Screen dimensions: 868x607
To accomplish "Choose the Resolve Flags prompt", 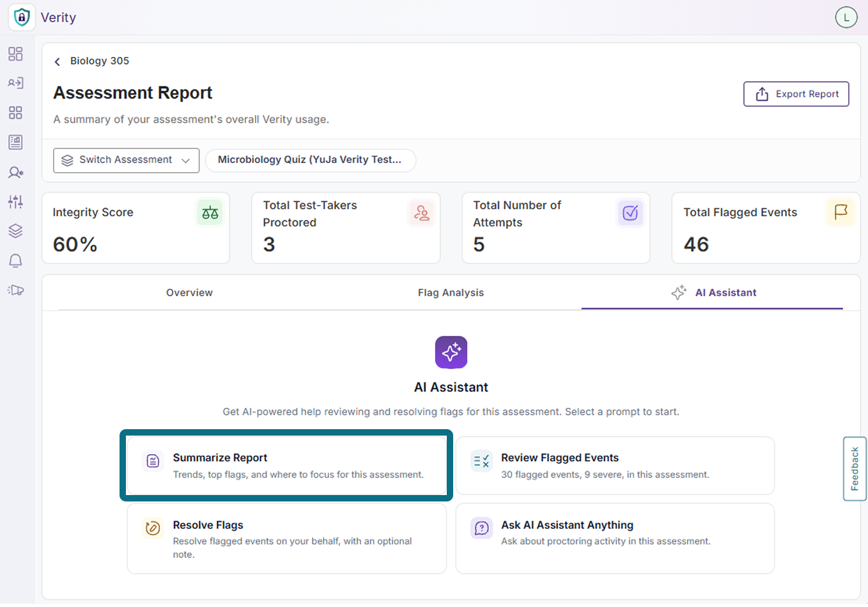I will click(286, 539).
